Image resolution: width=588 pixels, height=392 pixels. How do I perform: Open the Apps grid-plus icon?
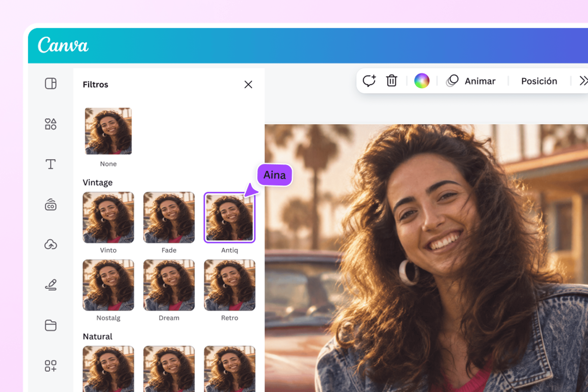tap(50, 366)
